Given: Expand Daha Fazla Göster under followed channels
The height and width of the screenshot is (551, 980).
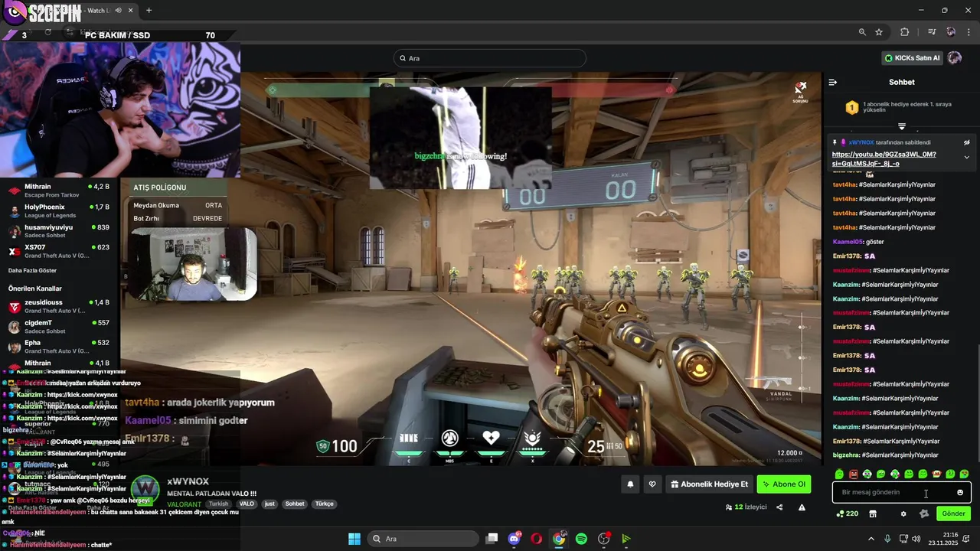Looking at the screenshot, I should [32, 271].
